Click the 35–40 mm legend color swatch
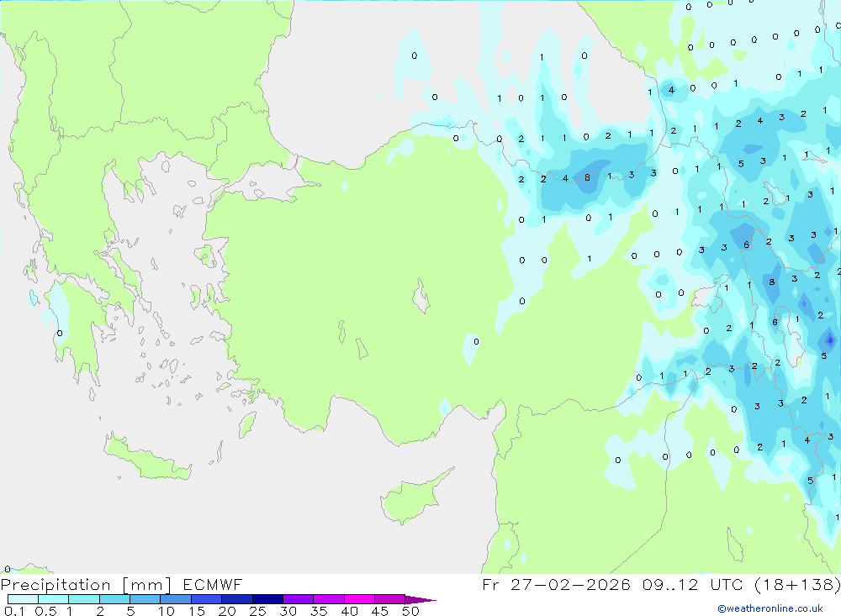The image size is (841, 616). [x=329, y=599]
